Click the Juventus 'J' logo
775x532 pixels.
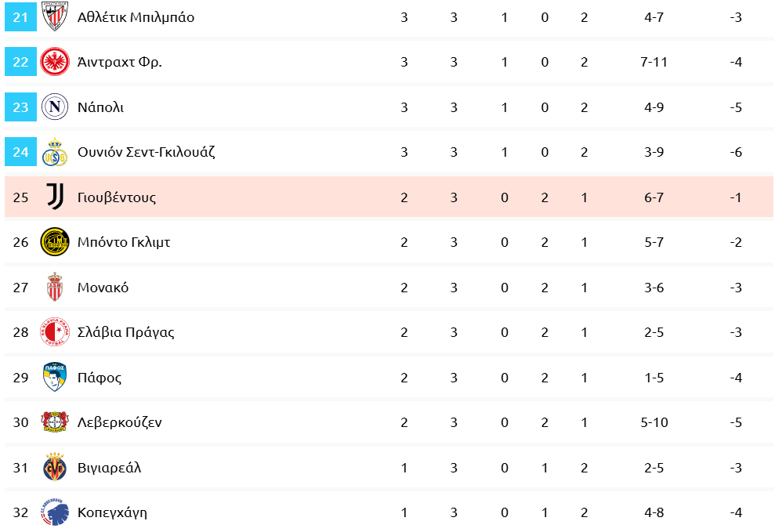[55, 197]
